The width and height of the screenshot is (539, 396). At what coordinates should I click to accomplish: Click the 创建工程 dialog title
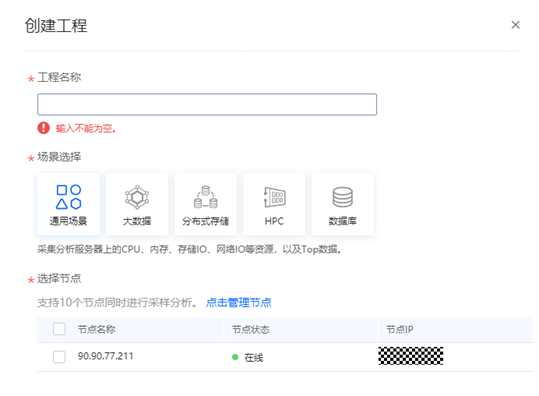point(56,26)
